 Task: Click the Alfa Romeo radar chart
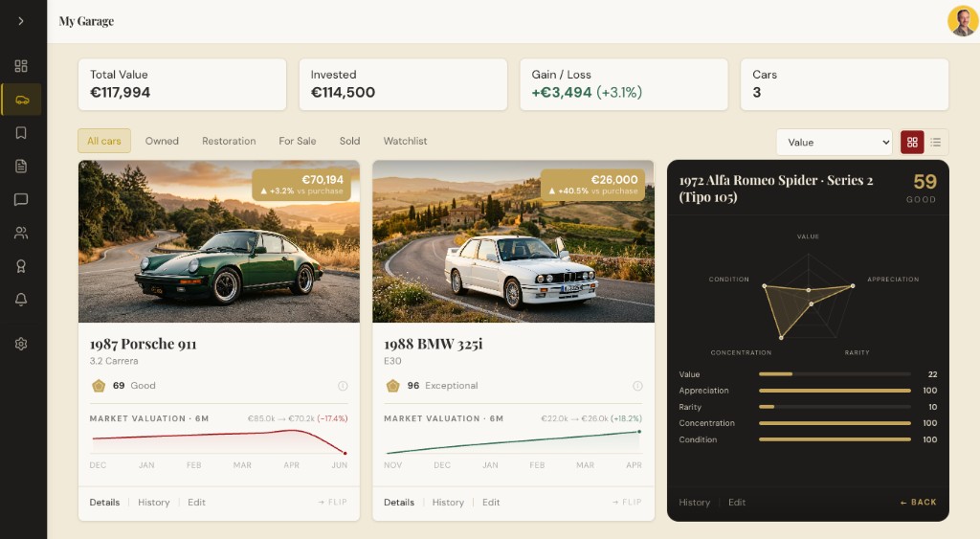[808, 295]
